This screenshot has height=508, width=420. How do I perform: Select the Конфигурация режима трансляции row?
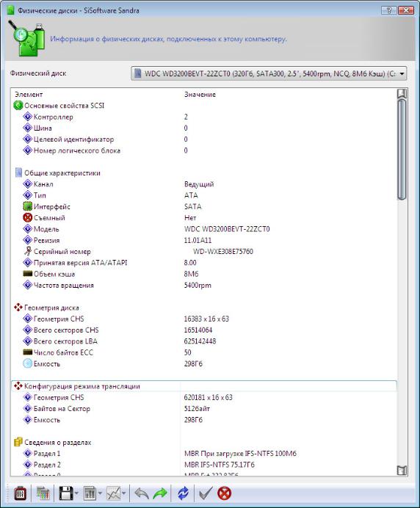click(x=204, y=386)
